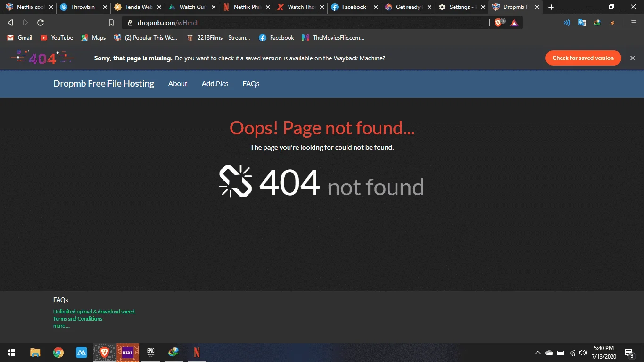Open the Windows Start menu

pos(11,353)
